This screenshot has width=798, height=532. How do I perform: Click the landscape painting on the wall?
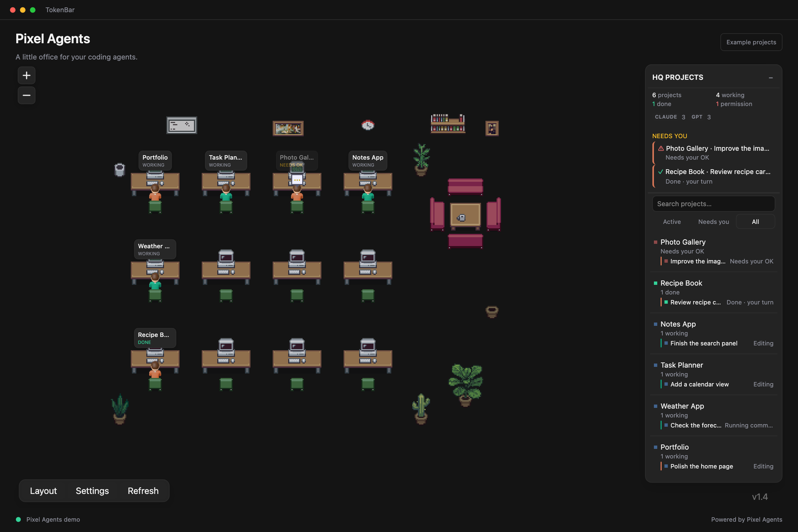pyautogui.click(x=288, y=128)
